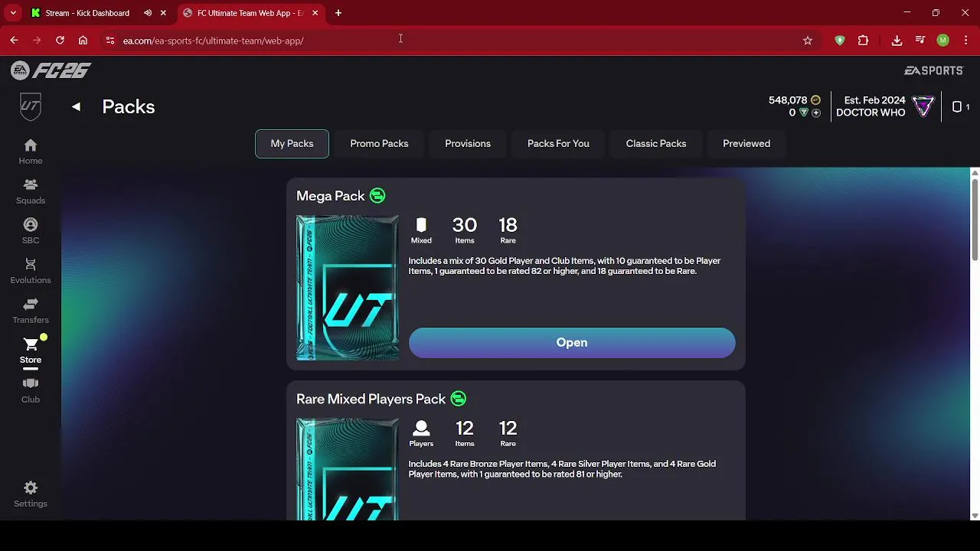Open the Squads section
Image resolution: width=980 pixels, height=551 pixels.
31,191
